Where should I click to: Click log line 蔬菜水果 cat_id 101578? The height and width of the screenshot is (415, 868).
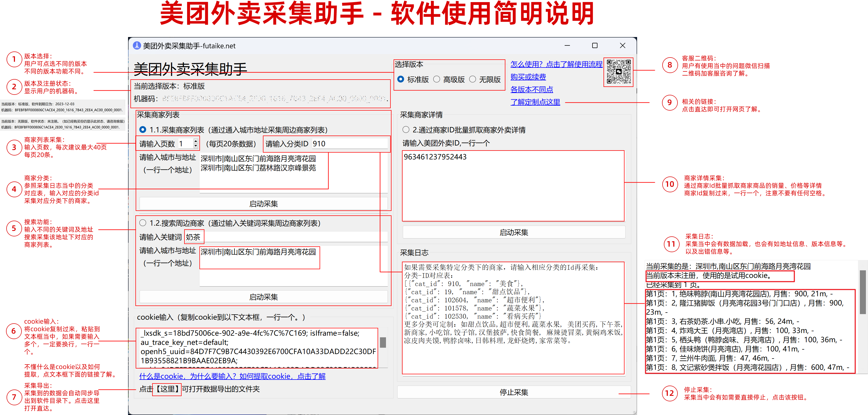(x=474, y=308)
